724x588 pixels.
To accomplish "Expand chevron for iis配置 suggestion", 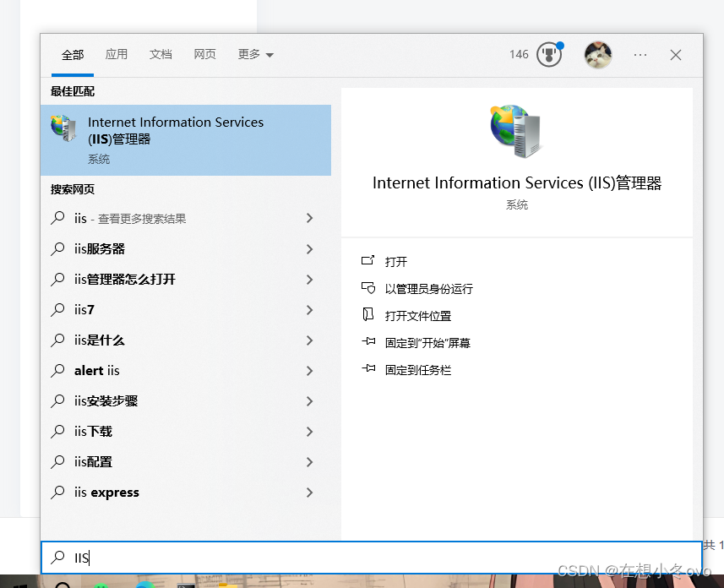I will tap(309, 462).
